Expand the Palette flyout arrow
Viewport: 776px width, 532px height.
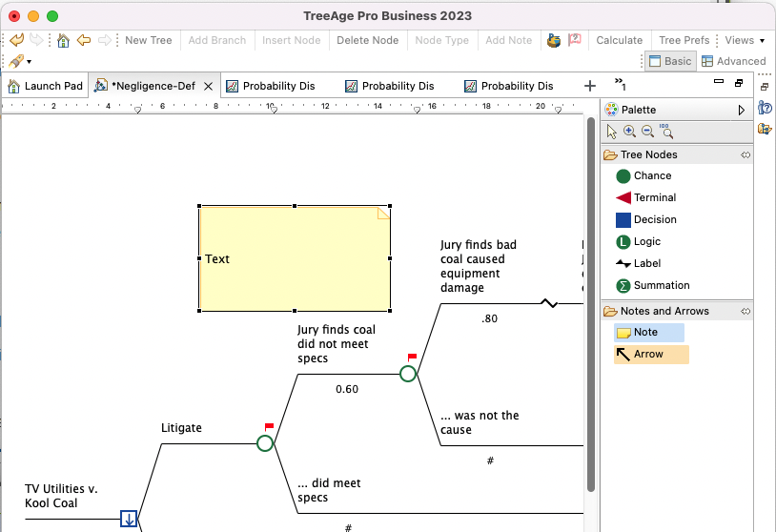click(x=742, y=110)
